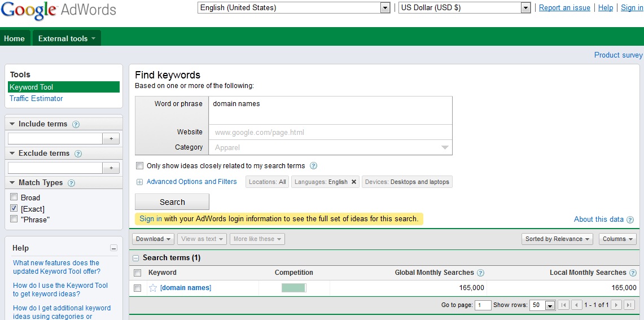
Task: Sort by Competition column header
Action: 293,273
